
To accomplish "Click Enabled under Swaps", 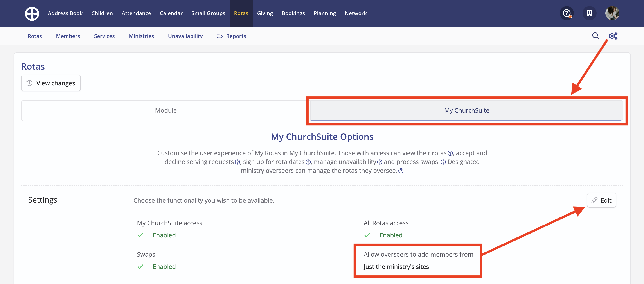I will coord(164,267).
